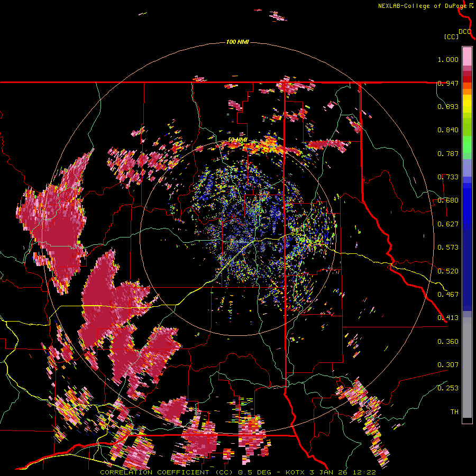Viewport: 476px width, 476px height.
Task: Select the 0.680 color scale value
Action: pos(448,200)
